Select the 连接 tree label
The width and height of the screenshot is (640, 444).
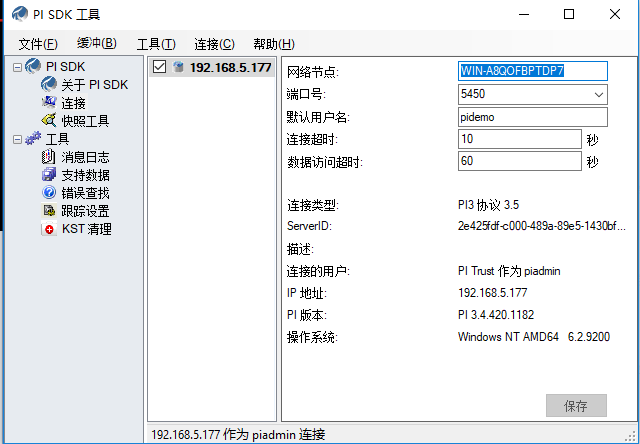(73, 103)
